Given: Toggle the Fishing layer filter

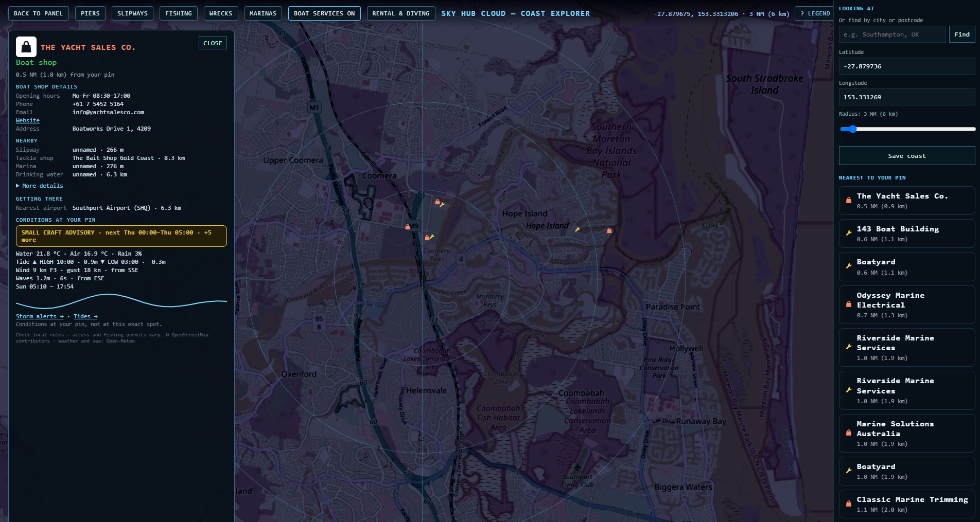Looking at the screenshot, I should [x=179, y=13].
